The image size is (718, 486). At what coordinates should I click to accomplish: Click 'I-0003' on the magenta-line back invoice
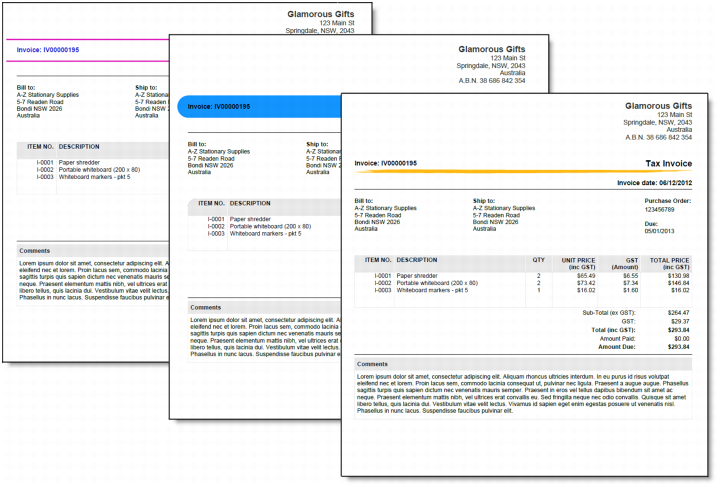(x=45, y=177)
